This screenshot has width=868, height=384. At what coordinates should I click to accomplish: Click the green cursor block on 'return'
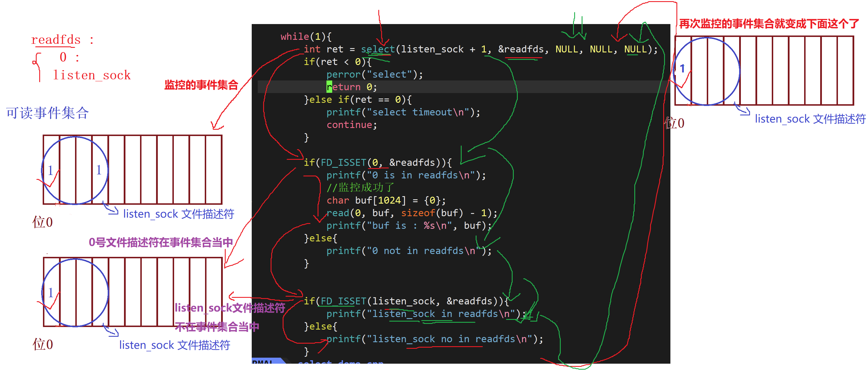click(x=329, y=87)
